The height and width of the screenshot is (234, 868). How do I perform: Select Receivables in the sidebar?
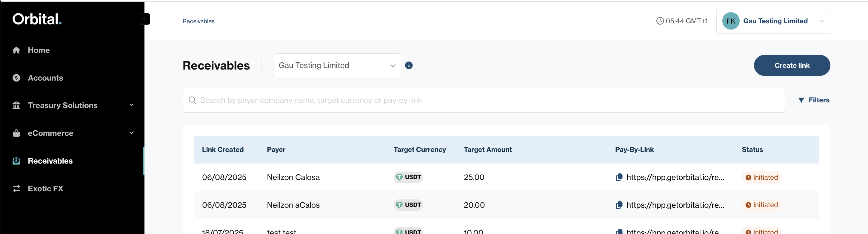(x=50, y=161)
